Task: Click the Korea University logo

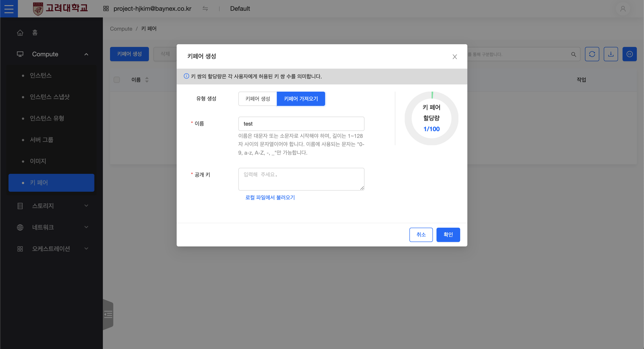Action: point(60,9)
